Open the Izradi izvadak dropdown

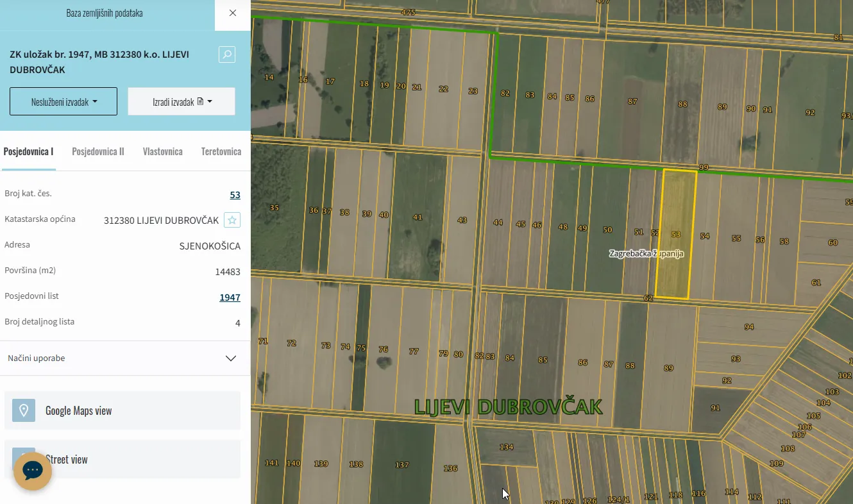pyautogui.click(x=182, y=101)
